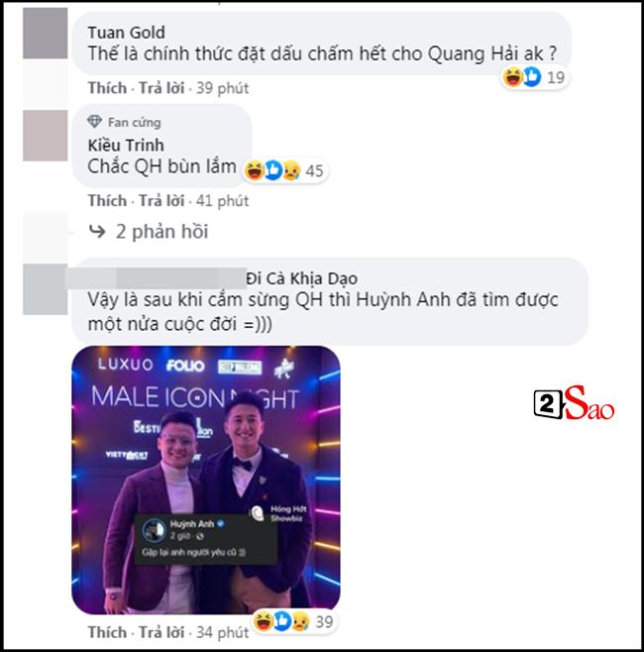This screenshot has height=652, width=644.
Task: Click the 39 phút timestamp
Action: (x=222, y=88)
